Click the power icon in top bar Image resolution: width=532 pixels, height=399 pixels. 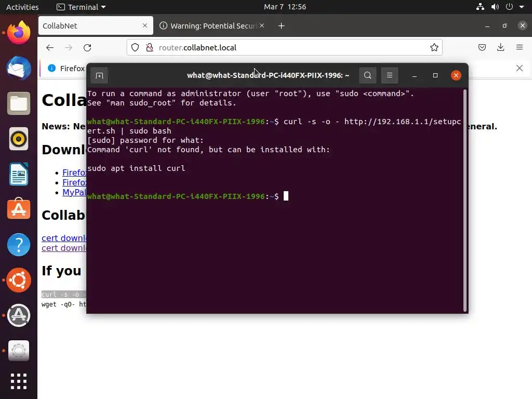[x=509, y=7]
